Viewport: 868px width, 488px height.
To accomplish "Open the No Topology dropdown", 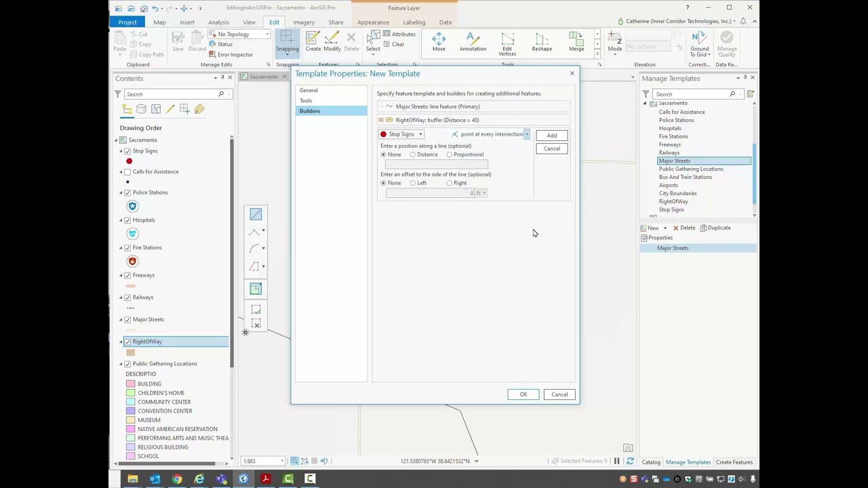I will tap(239, 35).
